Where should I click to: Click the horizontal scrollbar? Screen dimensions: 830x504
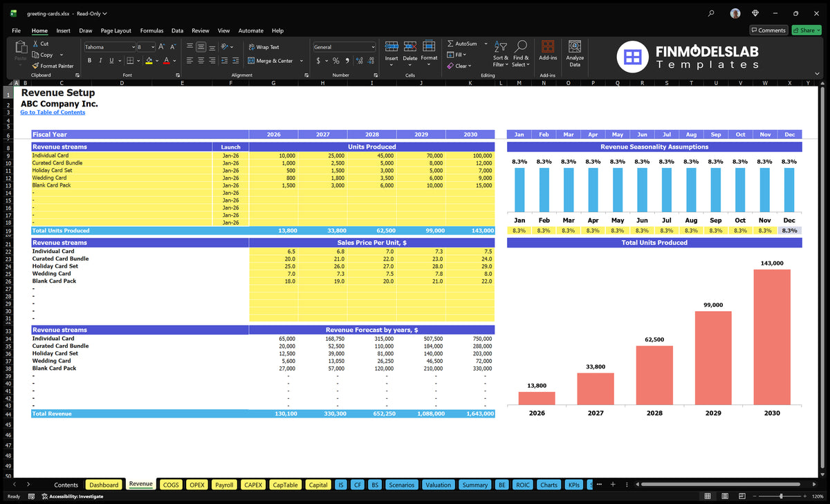[719, 485]
